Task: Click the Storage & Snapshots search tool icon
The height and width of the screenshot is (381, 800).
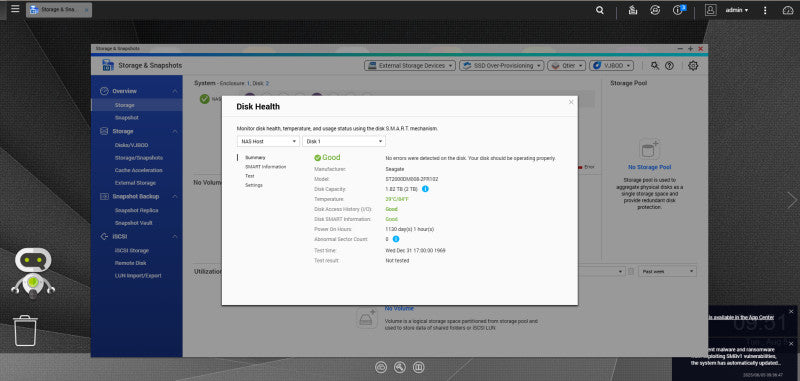Action: 655,65
